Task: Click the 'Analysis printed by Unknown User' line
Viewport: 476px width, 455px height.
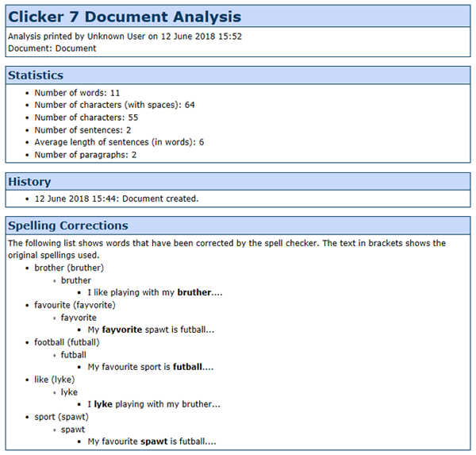Action: pos(125,37)
